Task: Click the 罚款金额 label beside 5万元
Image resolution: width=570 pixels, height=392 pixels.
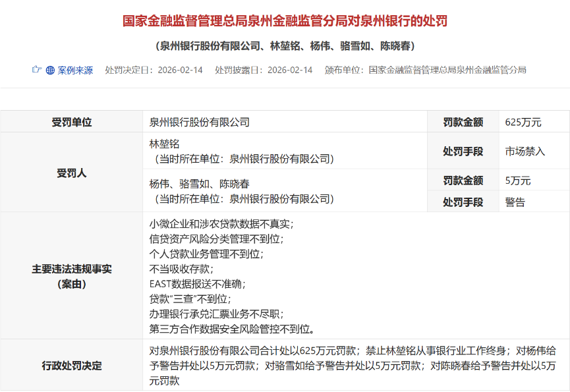Action: coord(463,181)
